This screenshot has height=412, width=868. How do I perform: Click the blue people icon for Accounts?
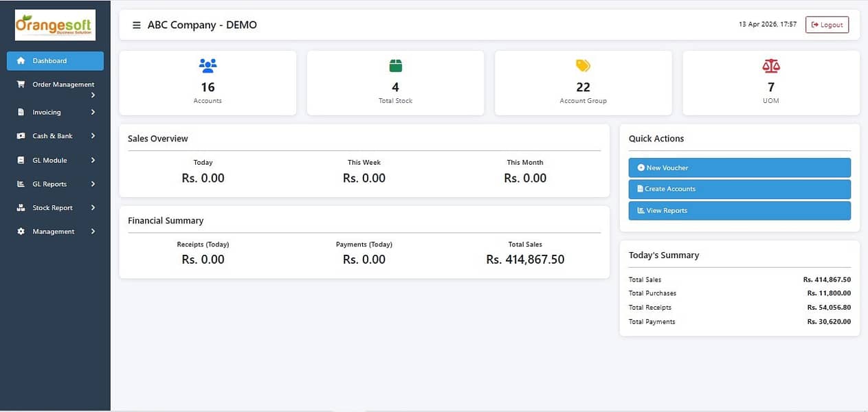pyautogui.click(x=208, y=66)
